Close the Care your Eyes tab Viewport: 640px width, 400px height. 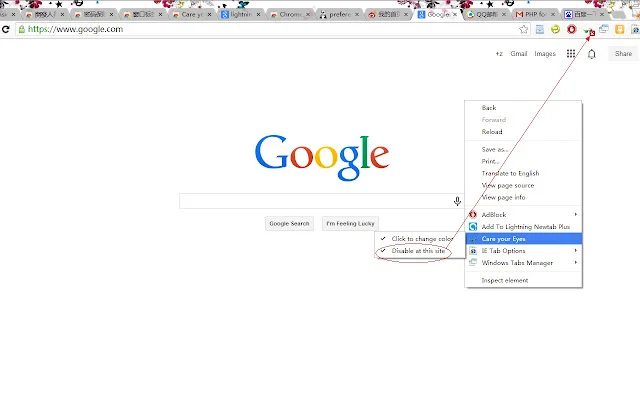pos(209,14)
